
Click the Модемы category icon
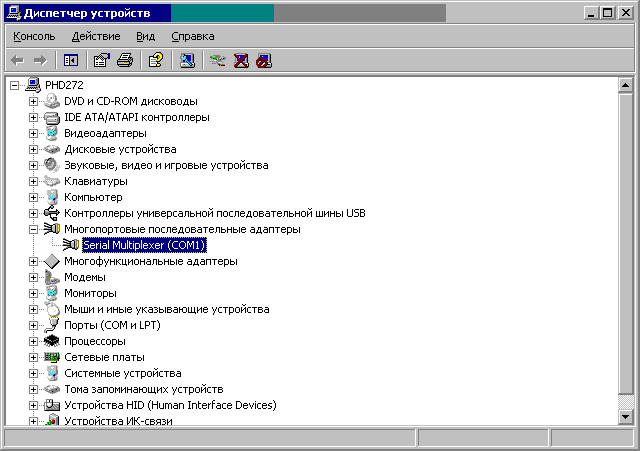point(52,277)
